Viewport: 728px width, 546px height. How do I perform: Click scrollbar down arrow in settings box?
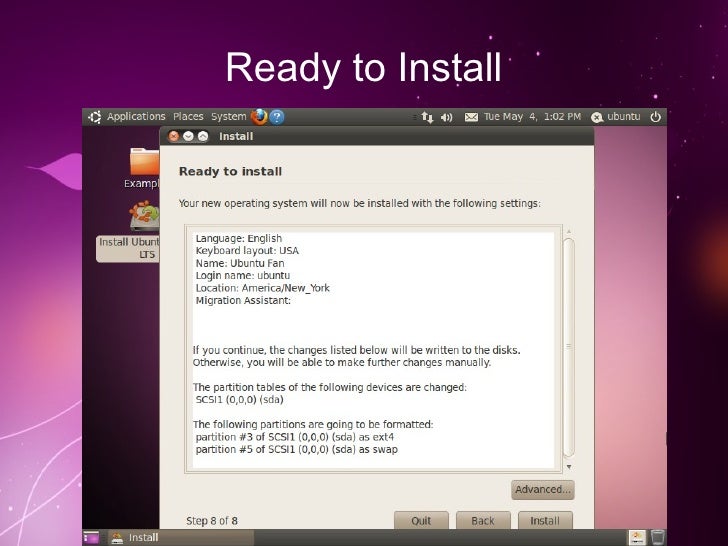pyautogui.click(x=569, y=467)
